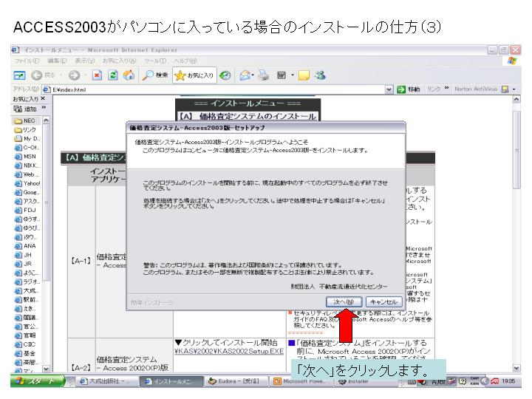Expand the Norton AntiVirus dropdown arrow
The image size is (532, 399).
pos(514,89)
